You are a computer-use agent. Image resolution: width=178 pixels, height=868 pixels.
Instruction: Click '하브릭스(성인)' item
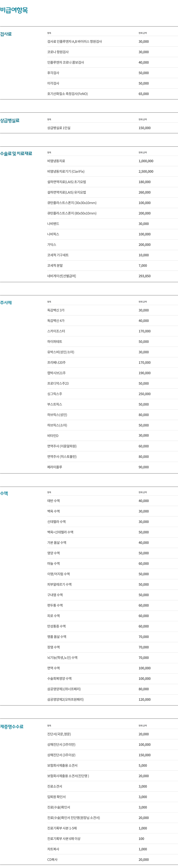click(x=57, y=415)
